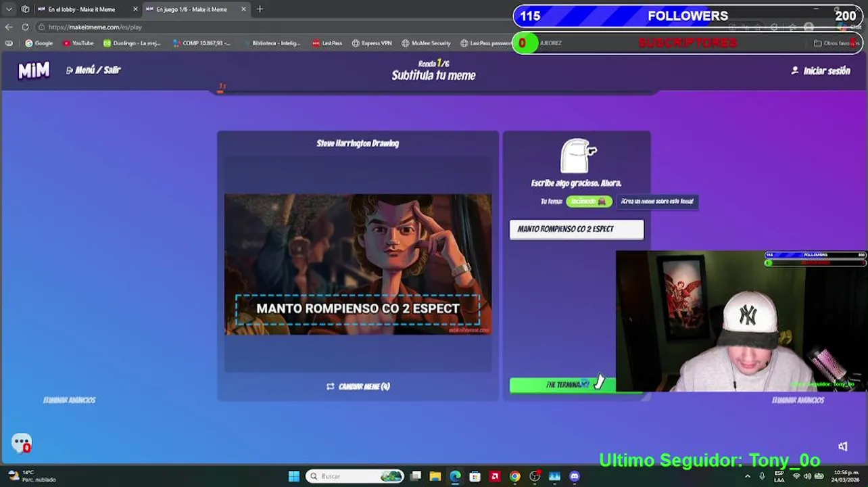Switch to 'En el lobby - Make it Meme' tab
This screenshot has width=868, height=487.
click(82, 9)
